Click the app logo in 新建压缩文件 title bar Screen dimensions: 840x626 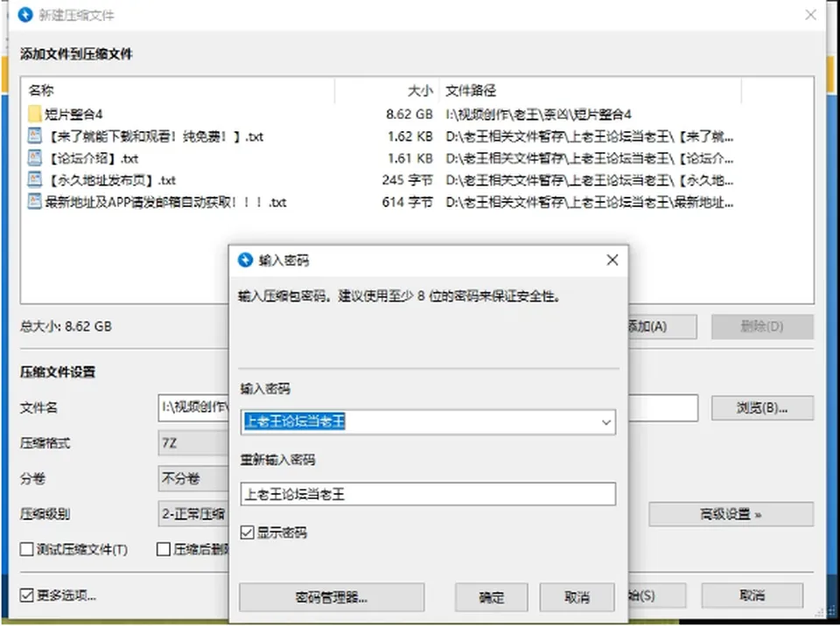click(x=25, y=15)
